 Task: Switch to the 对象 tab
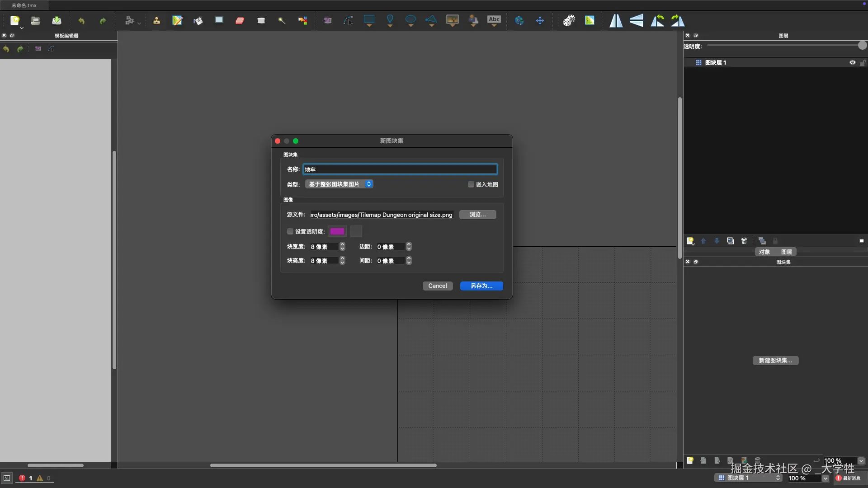764,252
